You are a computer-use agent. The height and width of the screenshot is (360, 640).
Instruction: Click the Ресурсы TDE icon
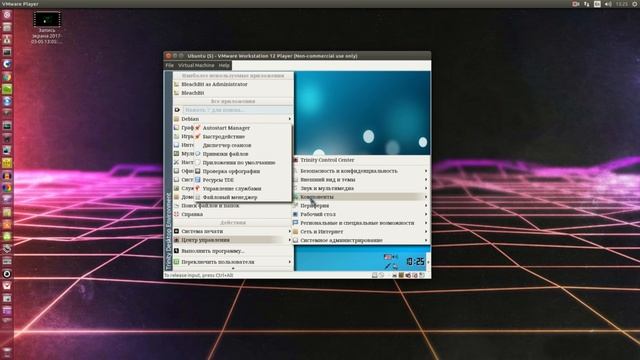198,180
